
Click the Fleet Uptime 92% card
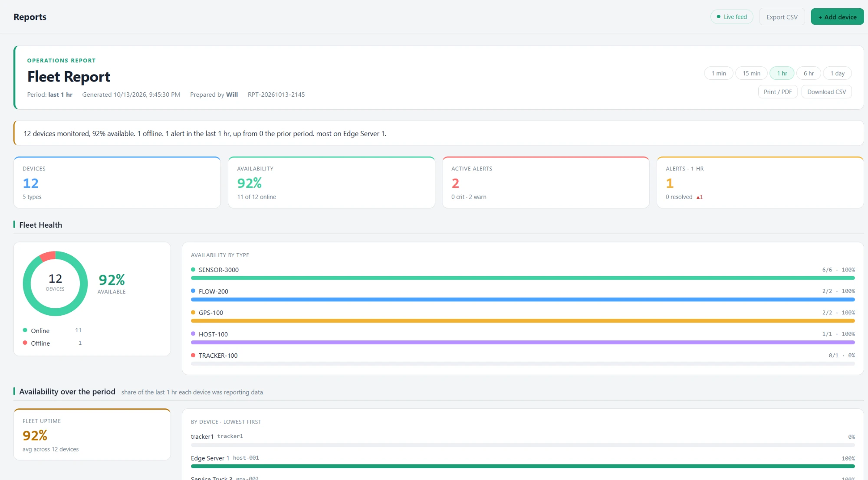click(x=92, y=434)
